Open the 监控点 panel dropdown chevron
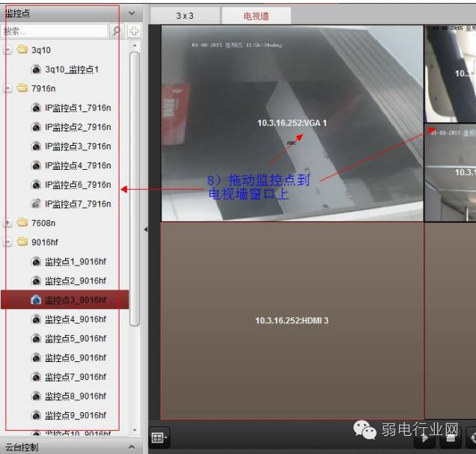 click(x=132, y=13)
